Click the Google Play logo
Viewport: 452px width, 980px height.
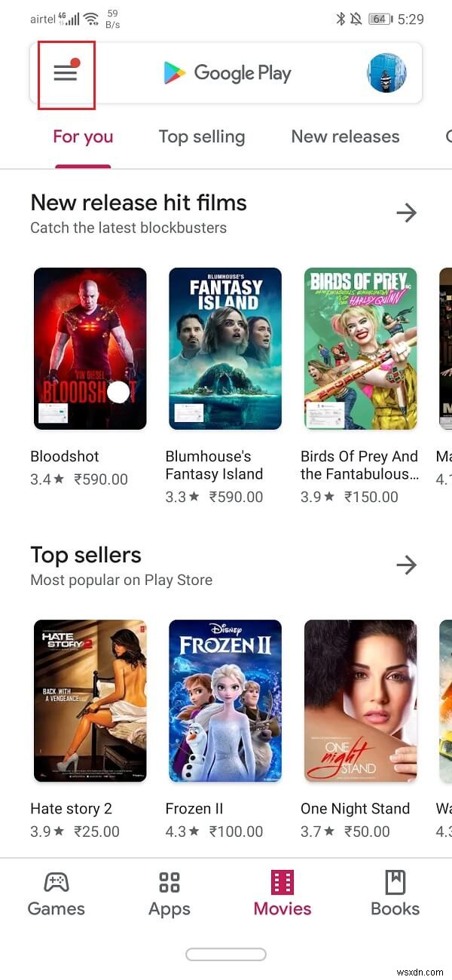pos(226,73)
